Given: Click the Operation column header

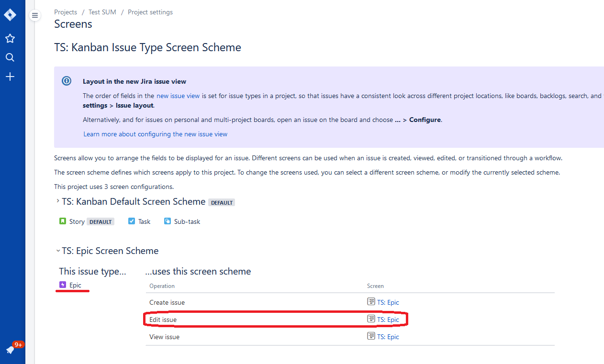Looking at the screenshot, I should tap(162, 286).
